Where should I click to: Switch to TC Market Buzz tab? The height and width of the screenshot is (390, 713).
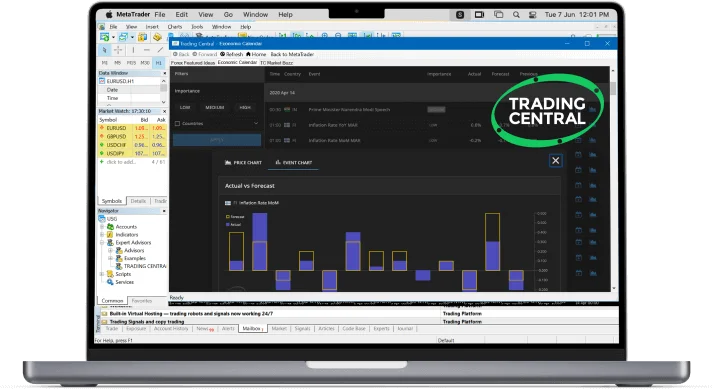(276, 63)
